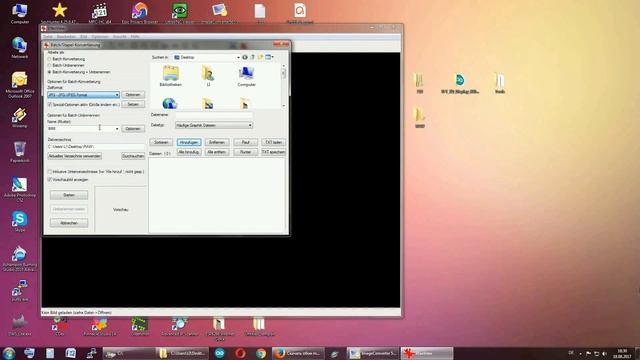Select Batch-Umbenennen radio option

(x=49, y=65)
